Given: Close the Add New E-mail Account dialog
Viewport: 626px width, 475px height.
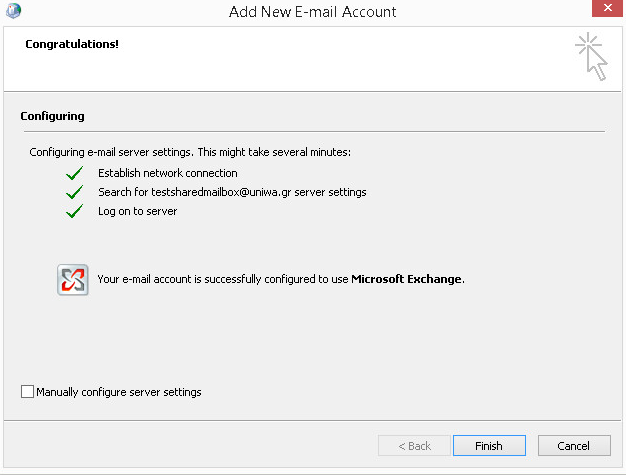Looking at the screenshot, I should (607, 8).
